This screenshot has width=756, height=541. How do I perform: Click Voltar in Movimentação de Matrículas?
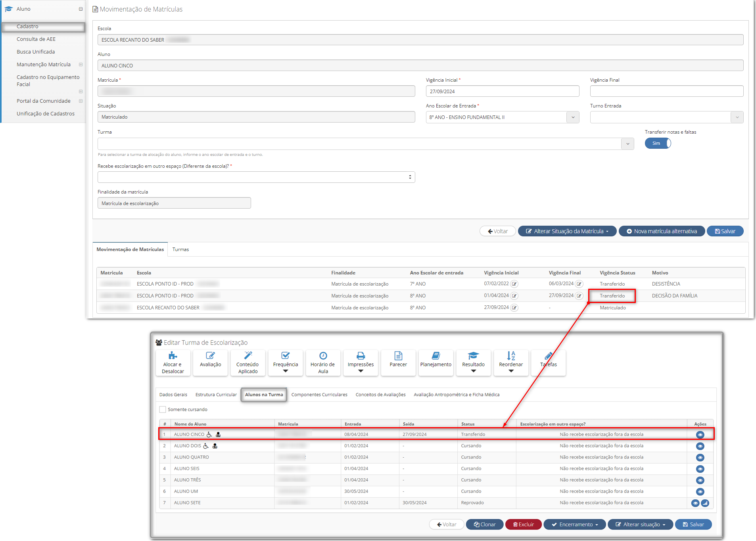click(498, 231)
